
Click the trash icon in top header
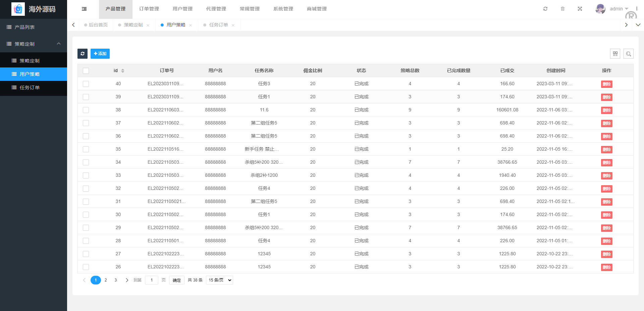[x=562, y=9]
